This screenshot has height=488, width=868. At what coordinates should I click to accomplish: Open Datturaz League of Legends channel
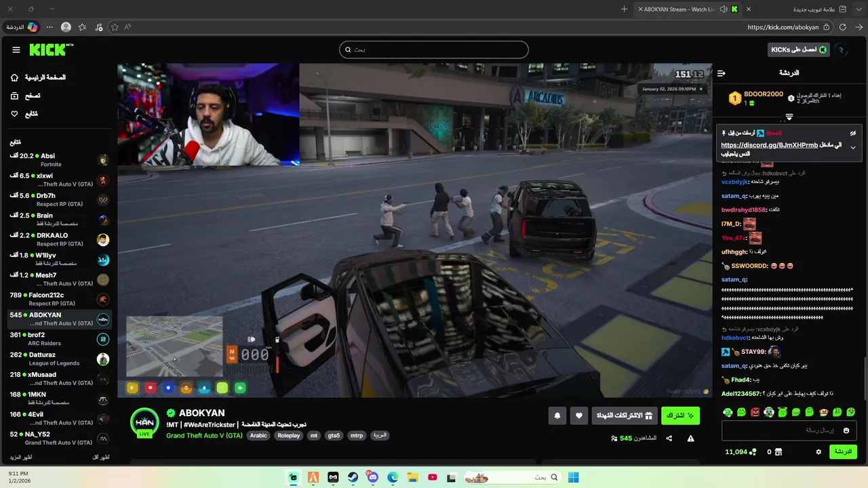point(60,359)
